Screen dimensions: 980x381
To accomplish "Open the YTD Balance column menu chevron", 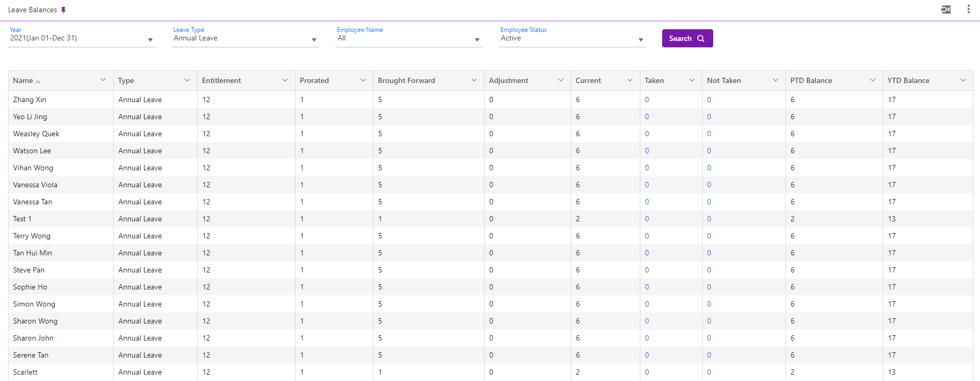I will pos(963,80).
